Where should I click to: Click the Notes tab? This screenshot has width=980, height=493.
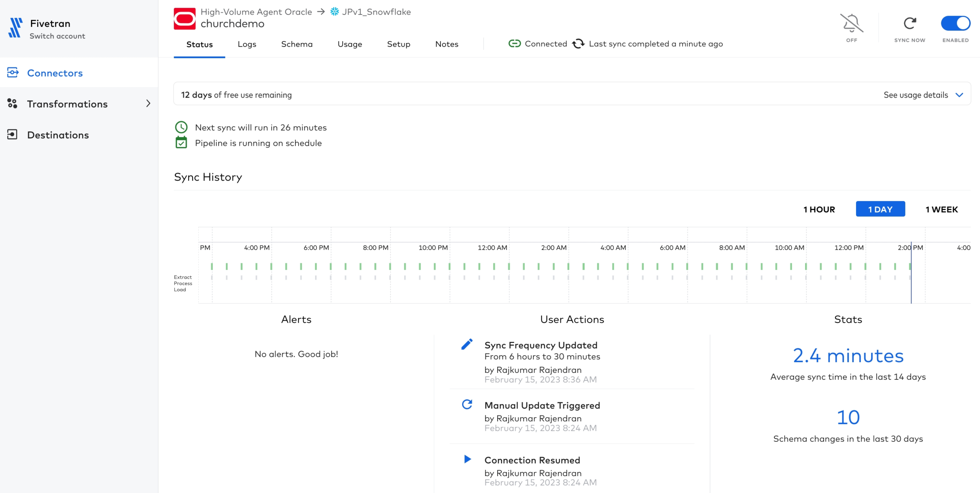446,44
